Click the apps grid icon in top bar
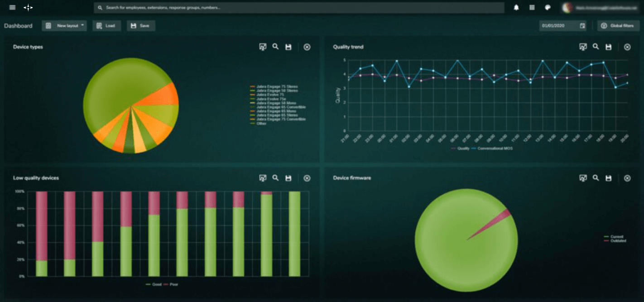Viewport: 644px width, 302px height. click(533, 7)
